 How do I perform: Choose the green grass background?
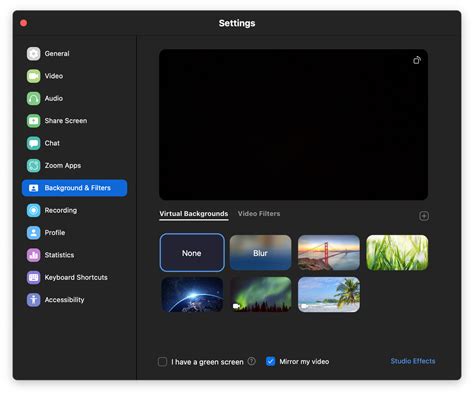tap(397, 253)
